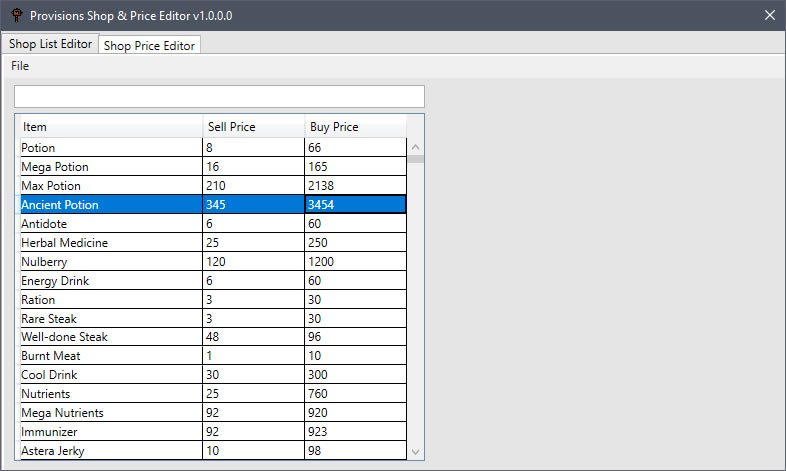Select the Astera Jerky row
786x471 pixels.
pyautogui.click(x=110, y=451)
